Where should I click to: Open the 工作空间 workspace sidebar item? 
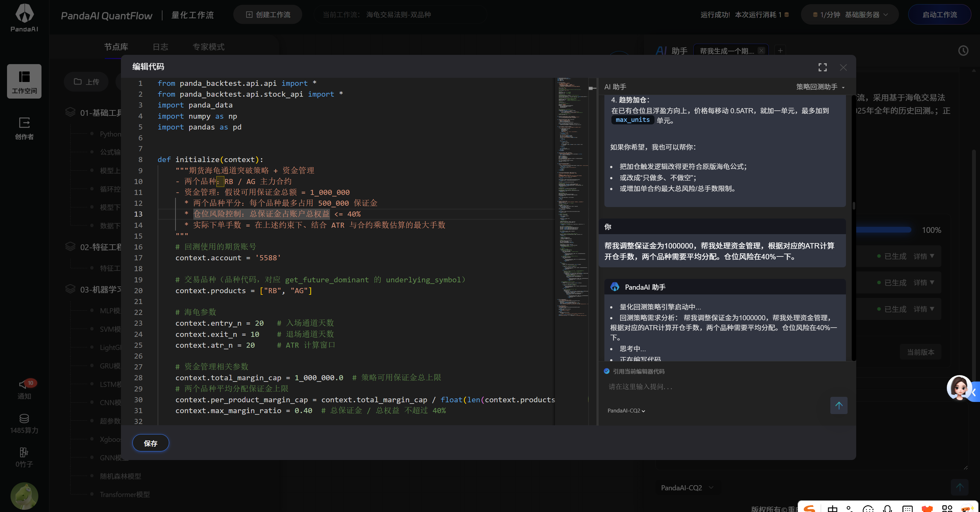coord(24,81)
